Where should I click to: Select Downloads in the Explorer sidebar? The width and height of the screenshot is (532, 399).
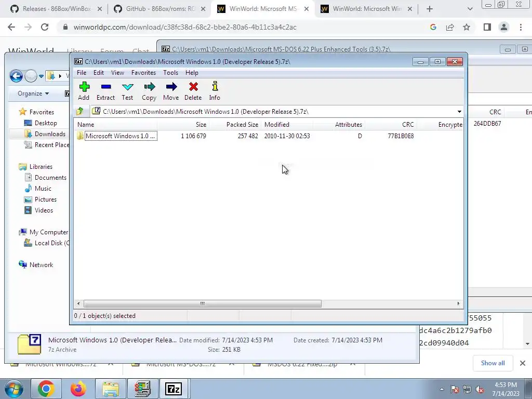50,134
